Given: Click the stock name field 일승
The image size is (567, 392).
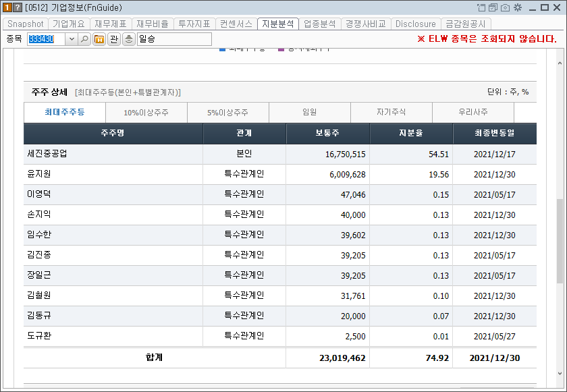Looking at the screenshot, I should (x=174, y=39).
